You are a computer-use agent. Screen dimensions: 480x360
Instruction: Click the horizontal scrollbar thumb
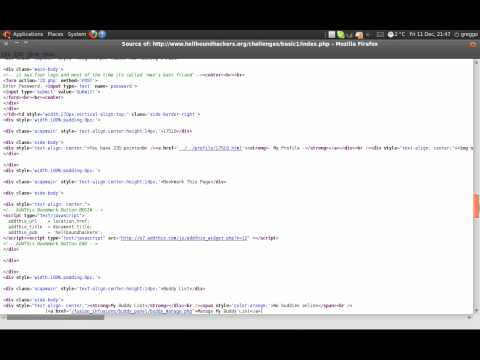(x=55, y=317)
